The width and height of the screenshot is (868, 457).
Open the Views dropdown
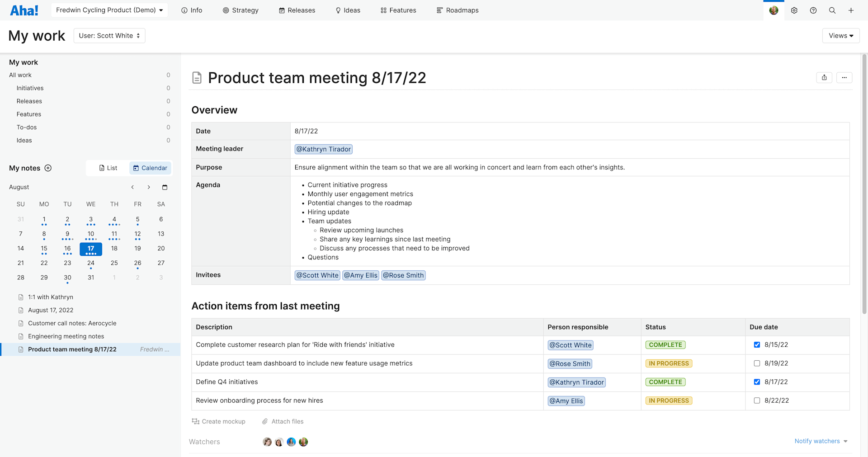click(840, 35)
